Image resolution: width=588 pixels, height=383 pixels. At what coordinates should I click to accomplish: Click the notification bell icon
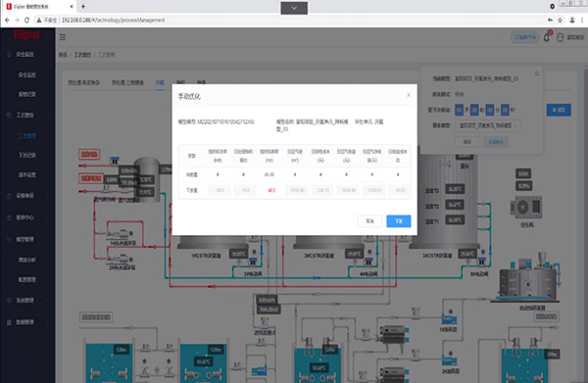pos(547,37)
